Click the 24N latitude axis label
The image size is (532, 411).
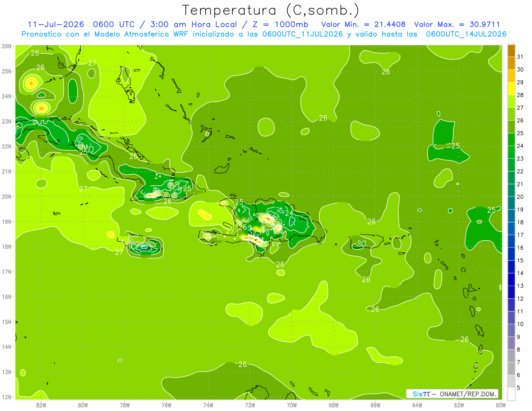coord(6,96)
